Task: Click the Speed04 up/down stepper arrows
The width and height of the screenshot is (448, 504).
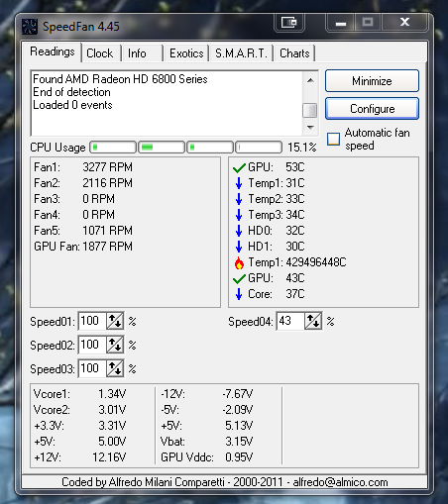Action: (x=313, y=321)
